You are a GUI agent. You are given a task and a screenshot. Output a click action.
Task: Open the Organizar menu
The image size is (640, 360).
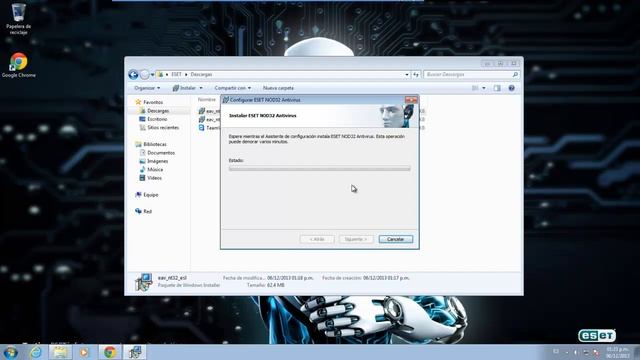pos(147,88)
